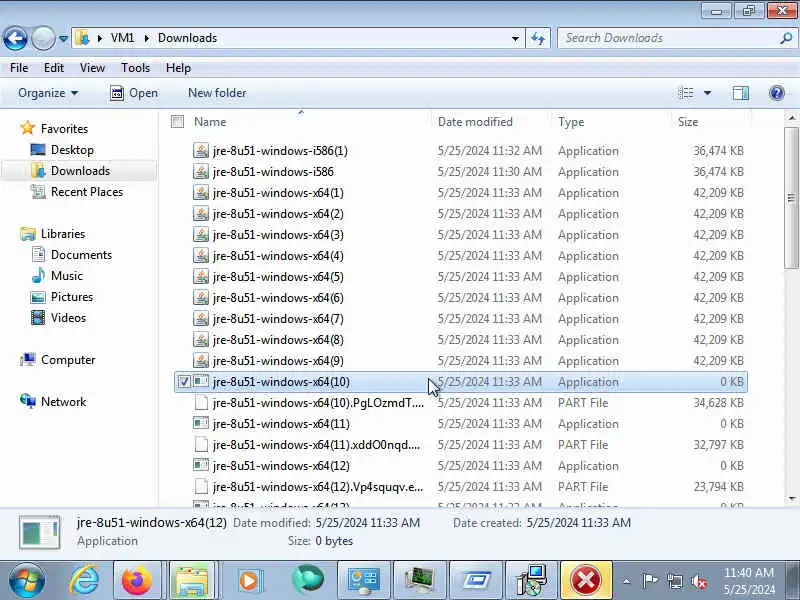The width and height of the screenshot is (800, 600).
Task: Click the refresh button beside address bar
Action: click(x=538, y=38)
